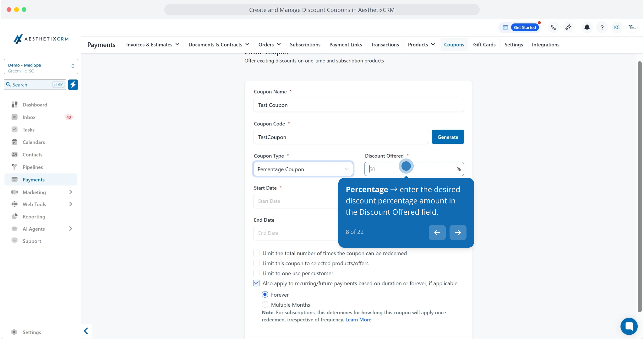644x339 pixels.
Task: Open Demo - Med Spa location switcher
Action: [x=41, y=67]
